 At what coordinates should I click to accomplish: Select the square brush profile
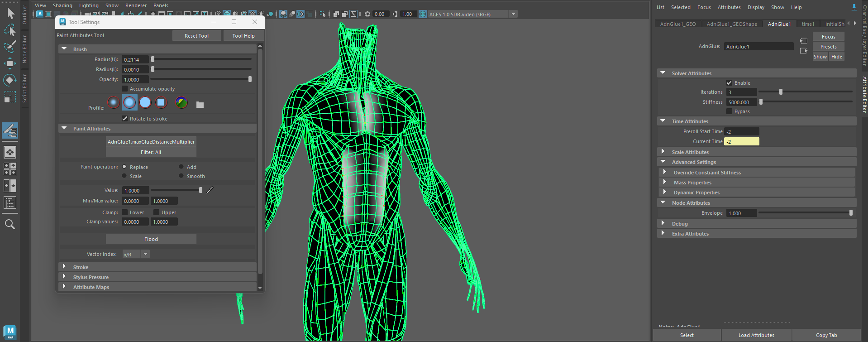pyautogui.click(x=161, y=103)
